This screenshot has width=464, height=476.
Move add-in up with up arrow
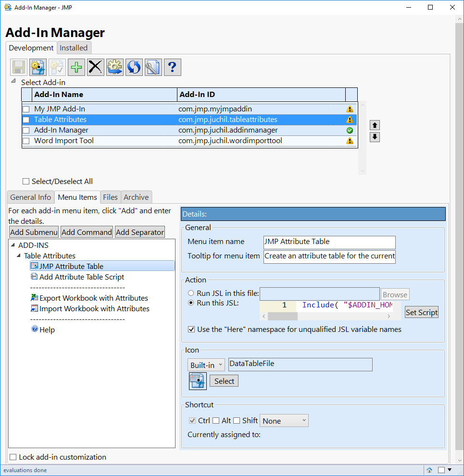coord(375,125)
